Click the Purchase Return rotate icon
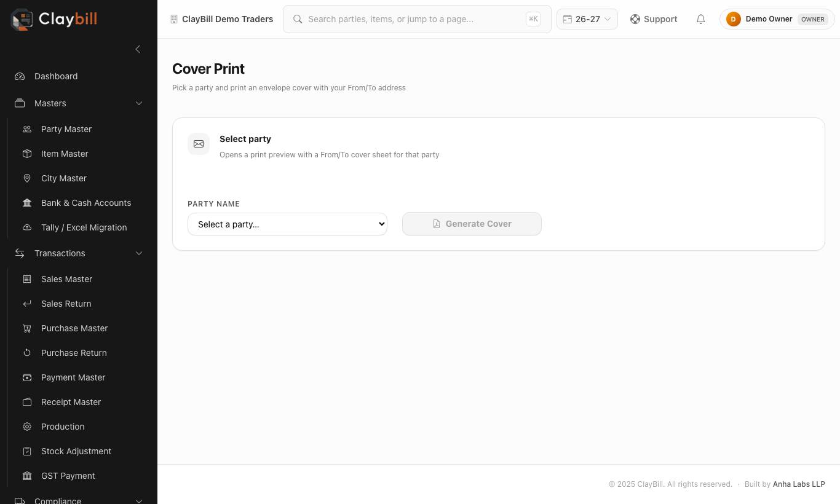Screen dimensions: 840x504 click(27, 353)
